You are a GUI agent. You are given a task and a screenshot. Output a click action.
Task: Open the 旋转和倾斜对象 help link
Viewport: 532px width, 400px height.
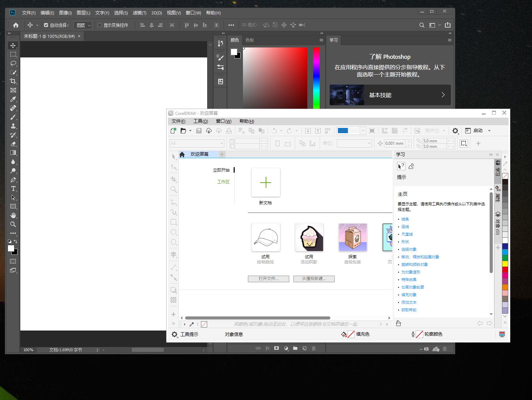[415, 264]
